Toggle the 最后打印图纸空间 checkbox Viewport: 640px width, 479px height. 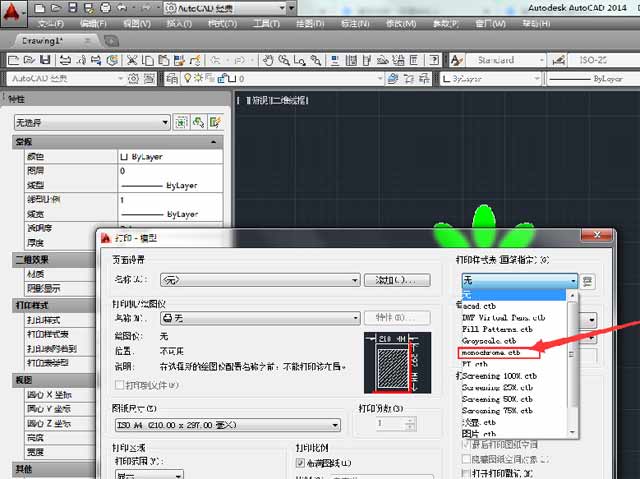[x=466, y=444]
